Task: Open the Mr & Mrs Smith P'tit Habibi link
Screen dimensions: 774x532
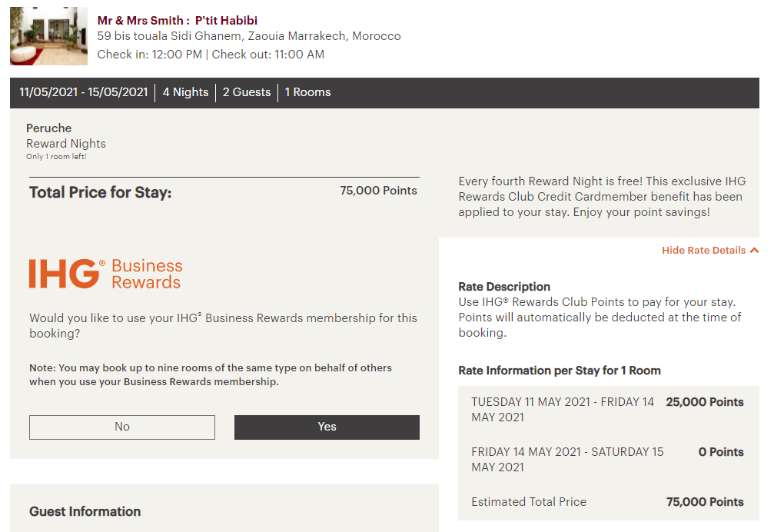Action: (178, 20)
